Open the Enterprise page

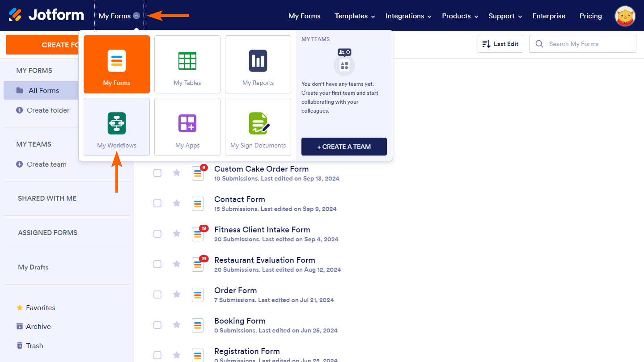[549, 16]
